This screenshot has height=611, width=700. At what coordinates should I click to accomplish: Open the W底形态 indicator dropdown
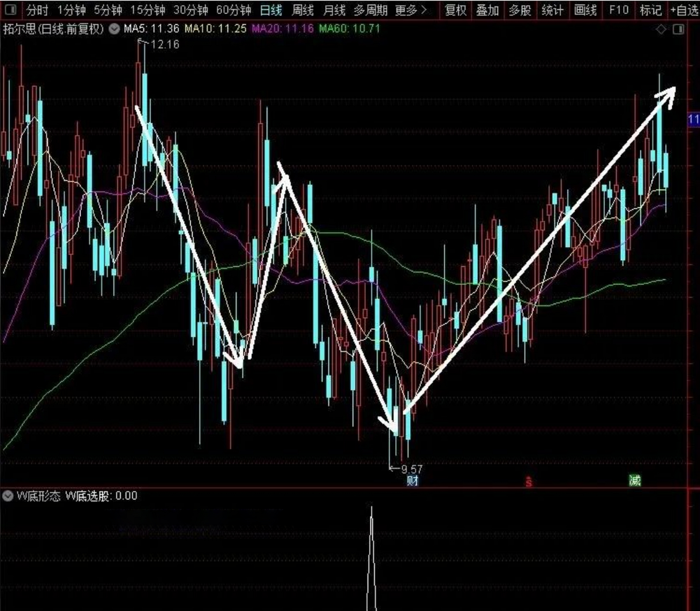(x=8, y=496)
